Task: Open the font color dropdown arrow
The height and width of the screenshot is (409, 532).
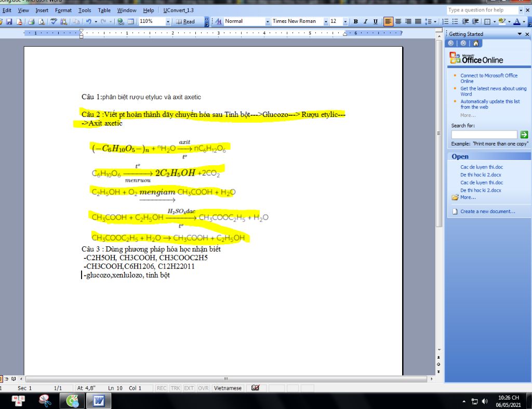Action: [524, 22]
